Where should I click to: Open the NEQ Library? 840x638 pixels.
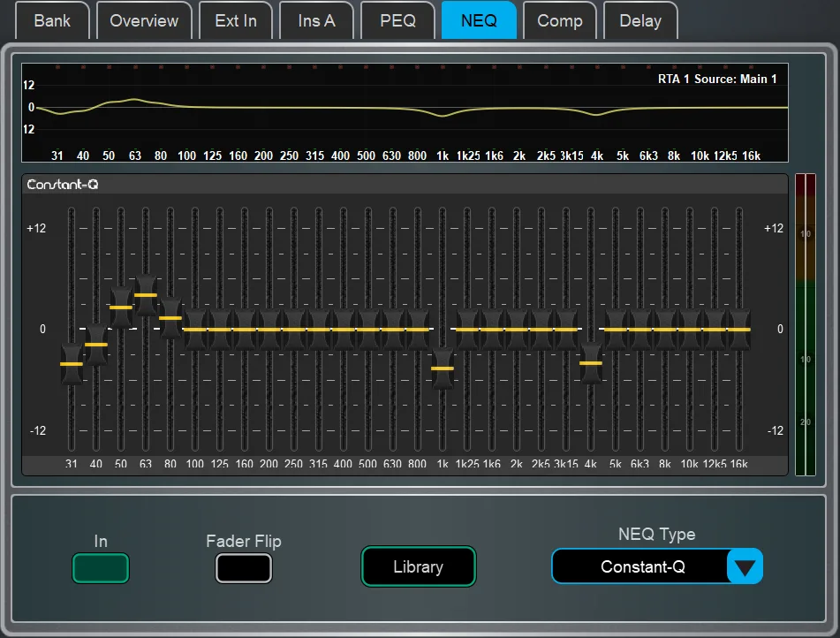[419, 566]
